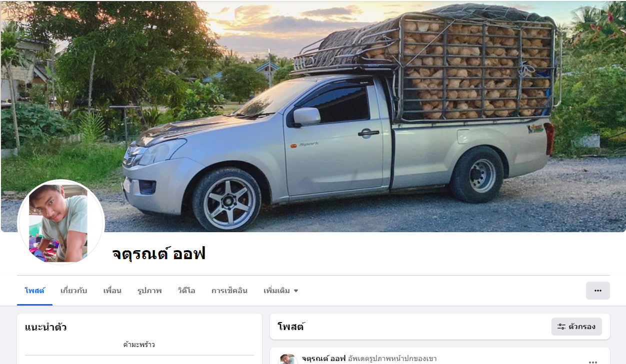
Task: Click the อัพเดตรูปภาพหน้าปกของเขา post text
Action: click(392, 359)
